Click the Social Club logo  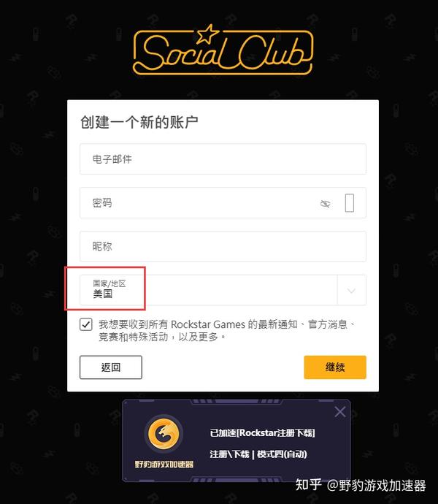pyautogui.click(x=223, y=50)
